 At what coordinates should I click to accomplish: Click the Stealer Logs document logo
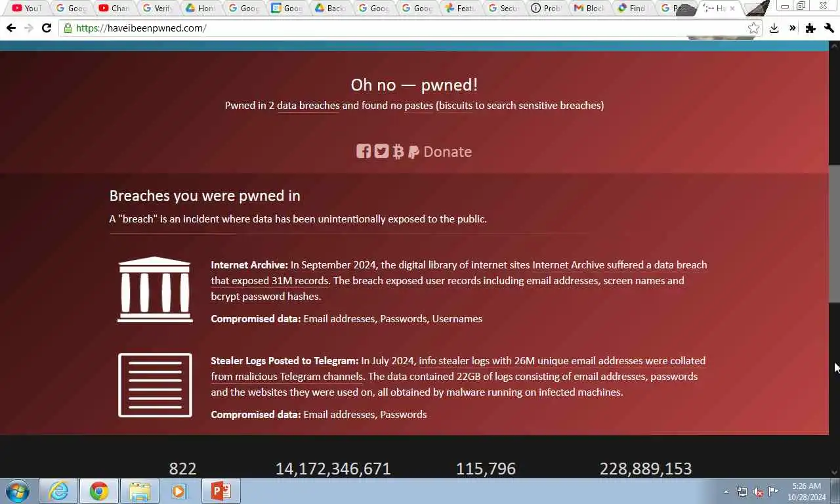pyautogui.click(x=155, y=385)
